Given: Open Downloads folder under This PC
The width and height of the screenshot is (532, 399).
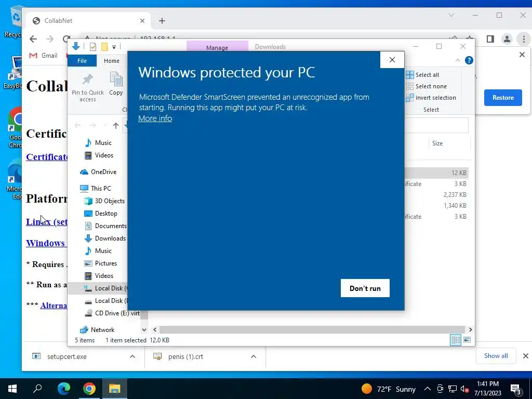Looking at the screenshot, I should pyautogui.click(x=105, y=238).
